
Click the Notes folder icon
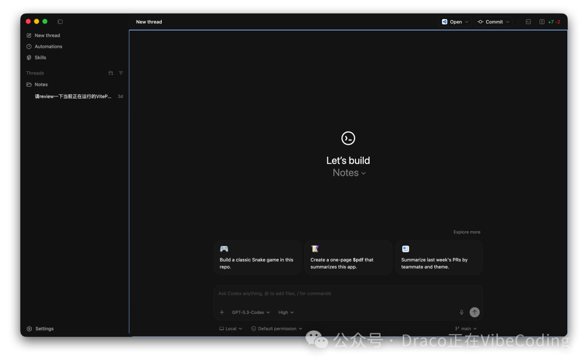click(29, 84)
